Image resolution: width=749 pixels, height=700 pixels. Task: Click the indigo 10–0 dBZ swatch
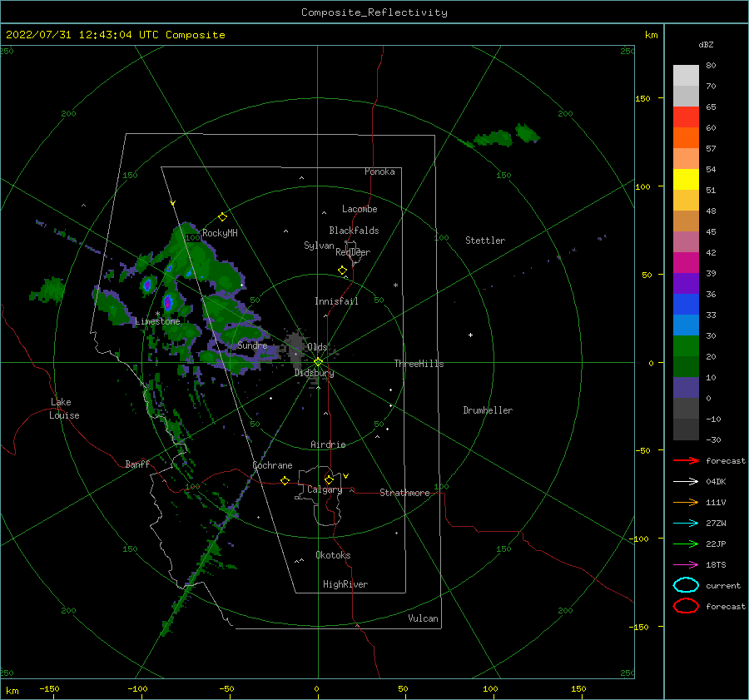click(x=686, y=388)
